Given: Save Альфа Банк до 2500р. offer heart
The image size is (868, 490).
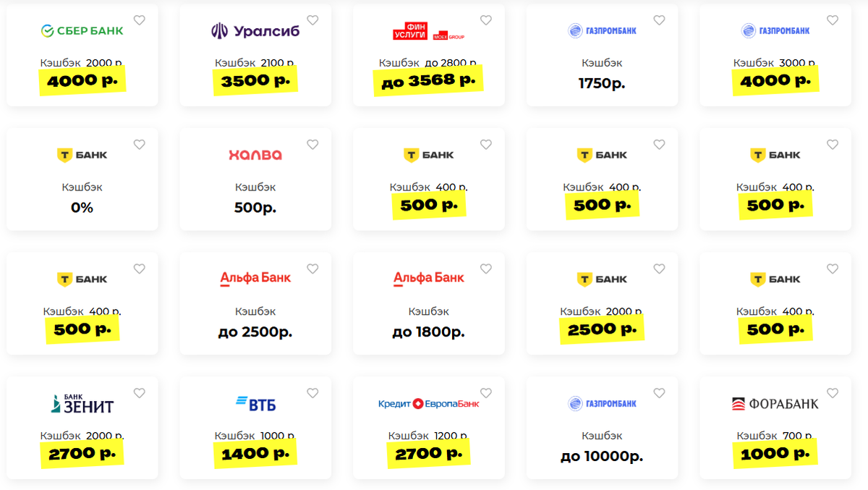Looking at the screenshot, I should [312, 269].
